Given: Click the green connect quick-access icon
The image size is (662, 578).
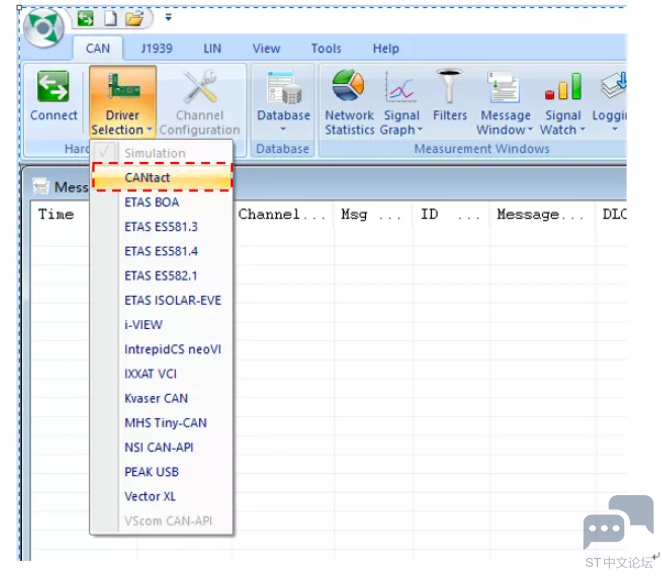Looking at the screenshot, I should tap(86, 18).
